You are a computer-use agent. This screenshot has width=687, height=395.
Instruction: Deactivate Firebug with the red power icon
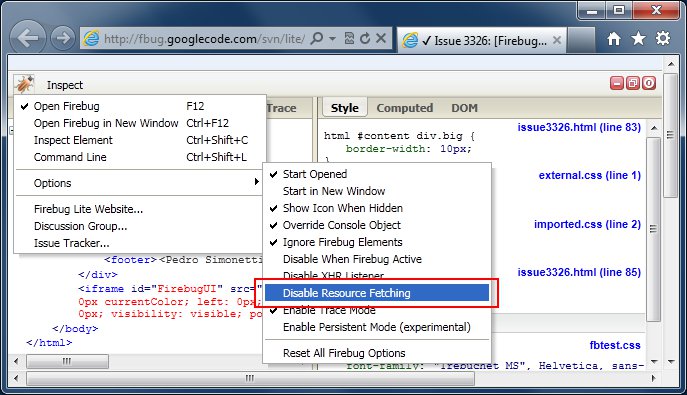tap(649, 83)
